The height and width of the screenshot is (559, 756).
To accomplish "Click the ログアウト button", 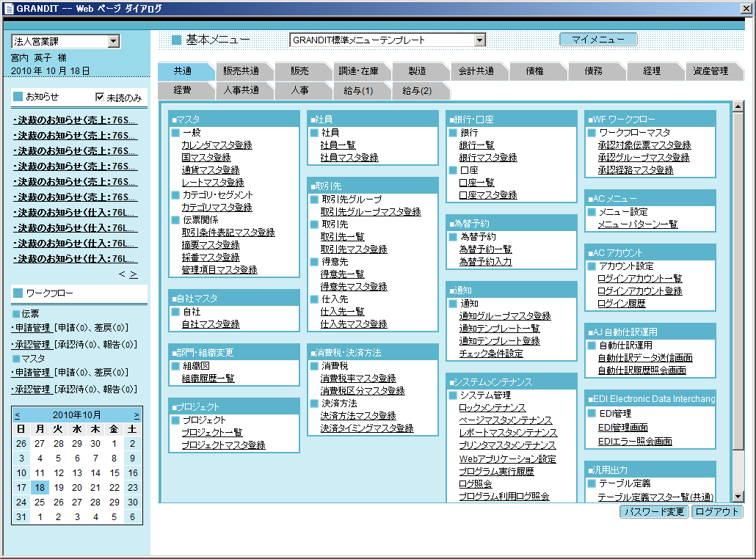I will pos(717,512).
